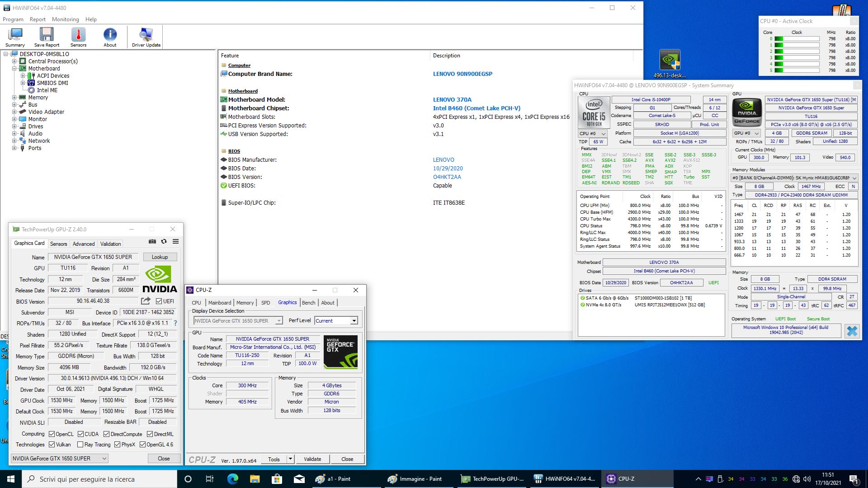Screen dimensions: 868x488
Task: Open Task View on the taskbar
Action: pyautogui.click(x=210, y=479)
